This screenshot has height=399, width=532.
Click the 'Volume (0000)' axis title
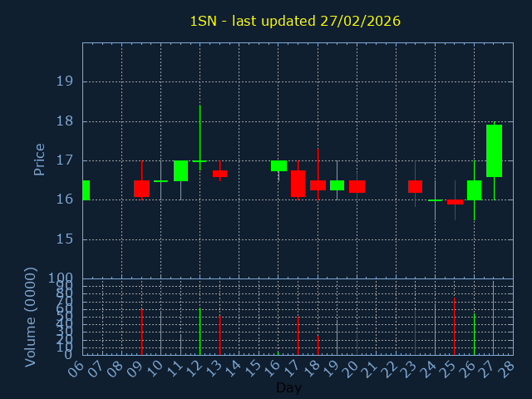31,317
